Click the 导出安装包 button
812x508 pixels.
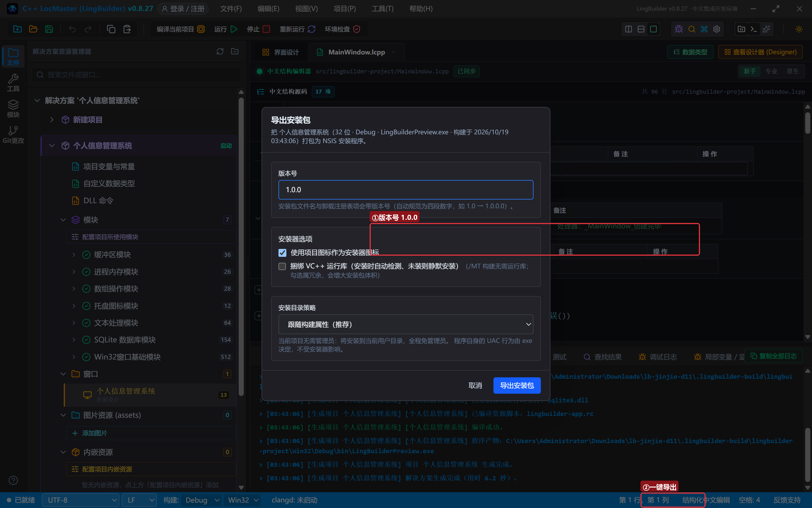pyautogui.click(x=517, y=385)
